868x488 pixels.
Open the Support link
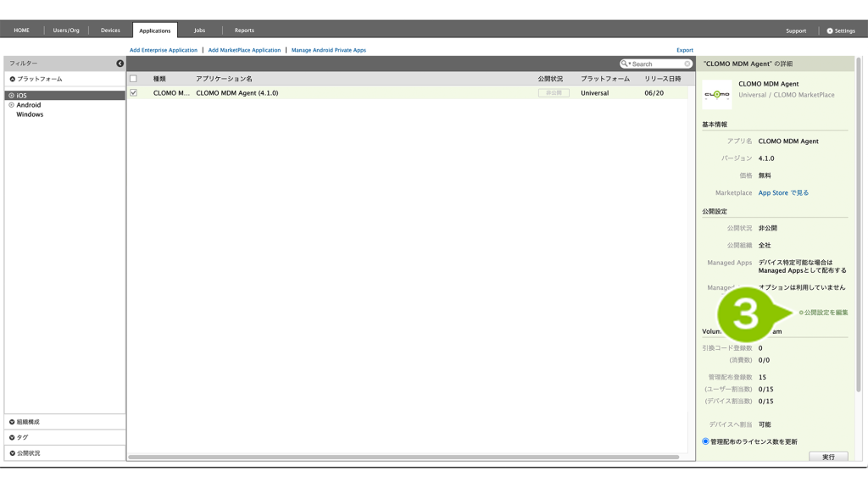click(x=796, y=31)
